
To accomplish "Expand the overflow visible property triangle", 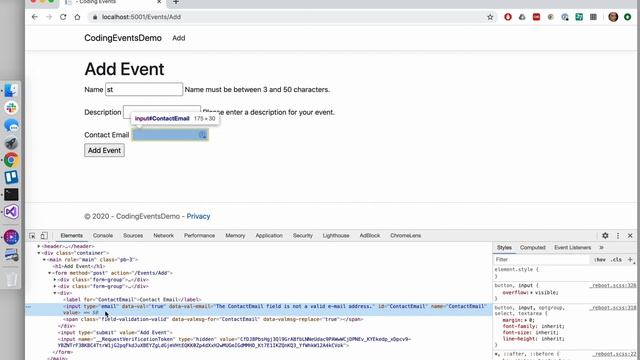I will click(531, 293).
